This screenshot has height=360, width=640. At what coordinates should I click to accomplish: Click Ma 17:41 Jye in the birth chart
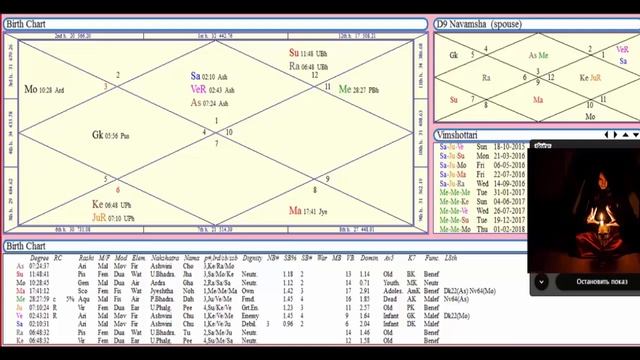click(x=308, y=211)
